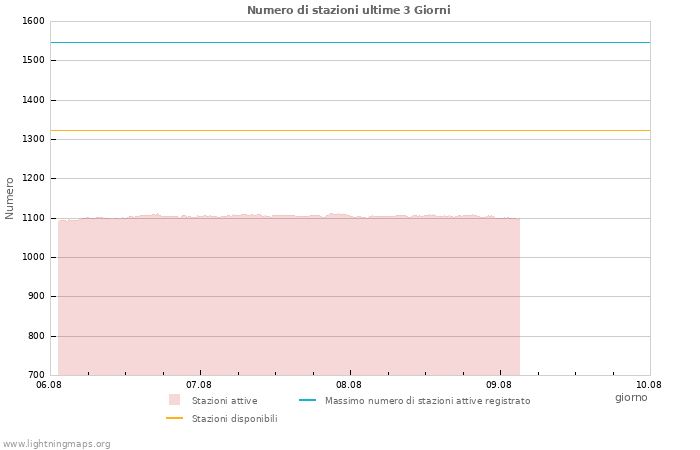Click the 1300 y-axis value label
This screenshot has height=450, width=700.
tap(33, 139)
